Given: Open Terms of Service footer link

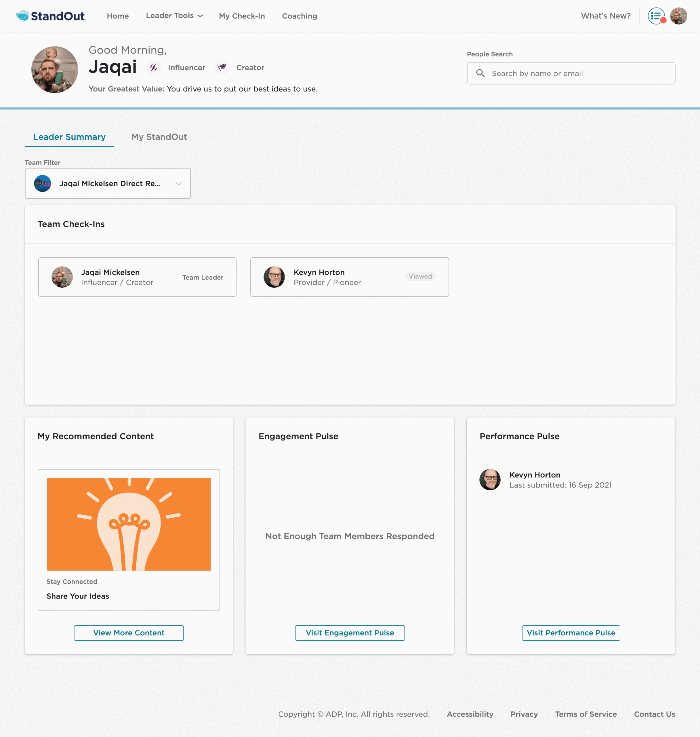Looking at the screenshot, I should [586, 714].
